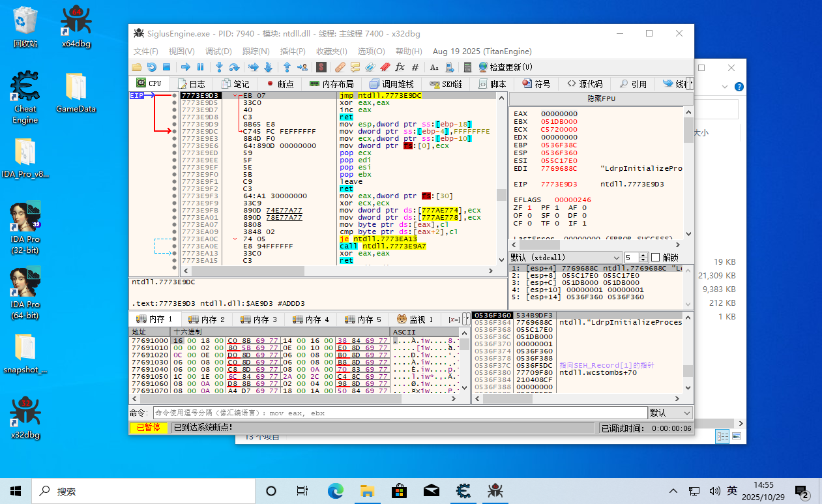Open the calculator toolbar icon
This screenshot has width=822, height=504.
[467, 67]
